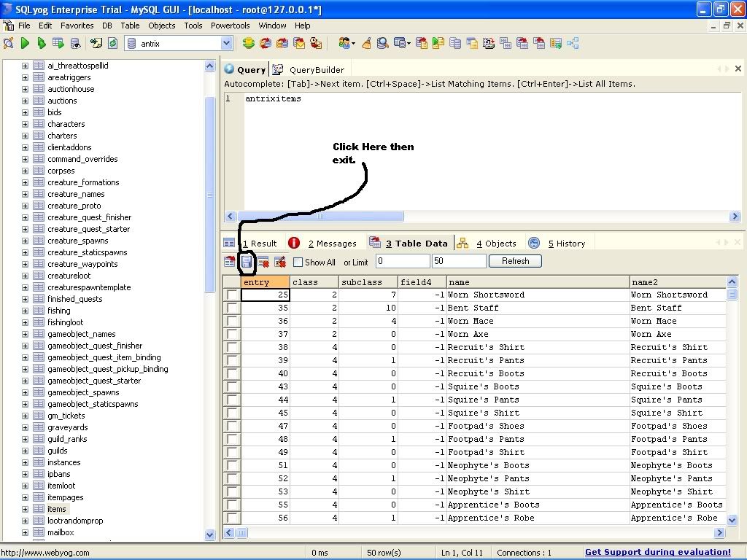This screenshot has width=747, height=560.
Task: Click Get Support during evaluation link
Action: tap(657, 552)
